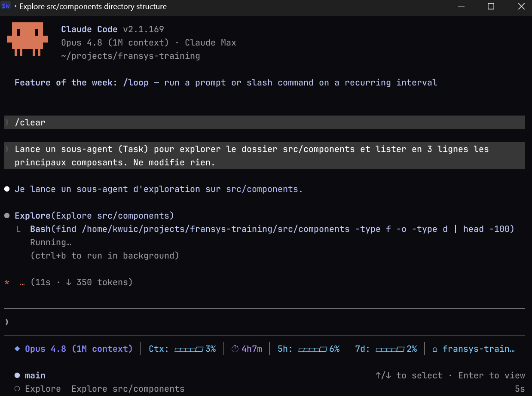Click the version label "v2.1.169"
532x396 pixels.
point(144,30)
